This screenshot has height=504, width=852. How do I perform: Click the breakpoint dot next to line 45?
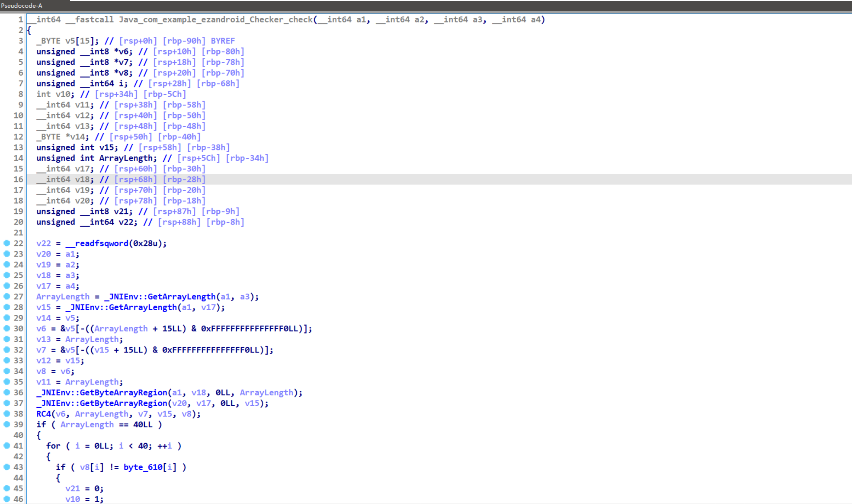point(8,488)
